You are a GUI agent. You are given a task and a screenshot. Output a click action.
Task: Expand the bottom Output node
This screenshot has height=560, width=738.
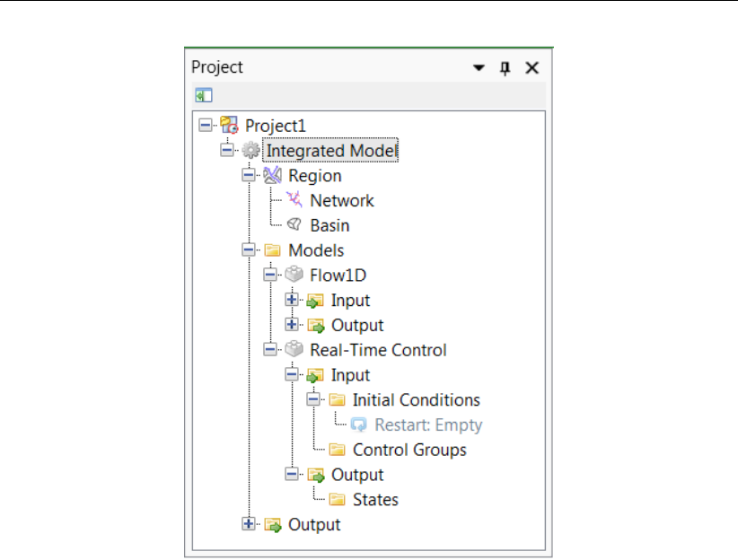249,524
